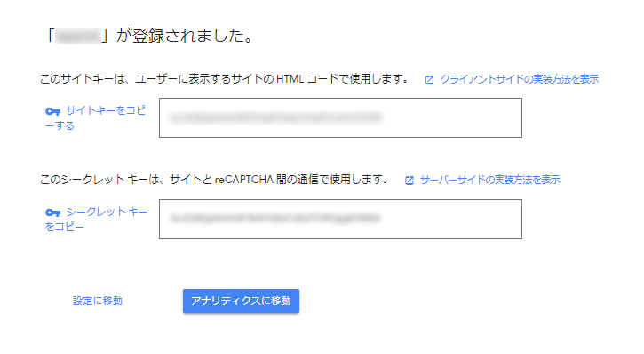Click external-link icon for client-side implementation
The height and width of the screenshot is (354, 644).
(429, 80)
